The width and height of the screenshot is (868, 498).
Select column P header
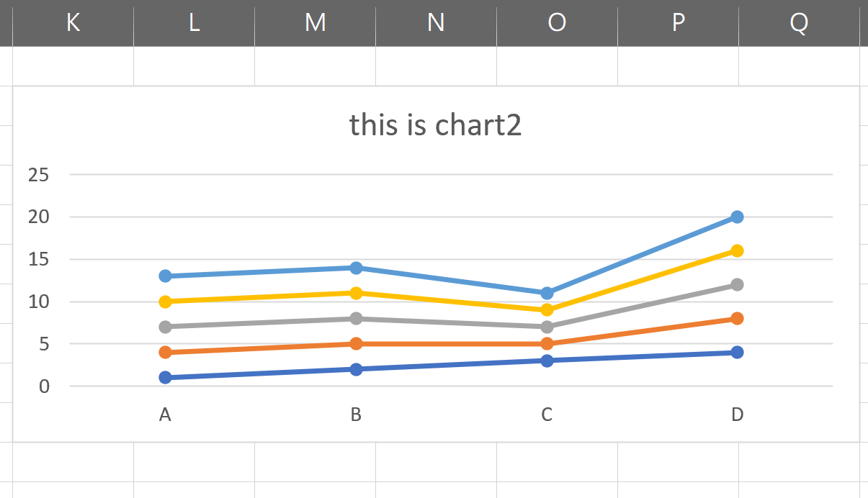(x=678, y=23)
